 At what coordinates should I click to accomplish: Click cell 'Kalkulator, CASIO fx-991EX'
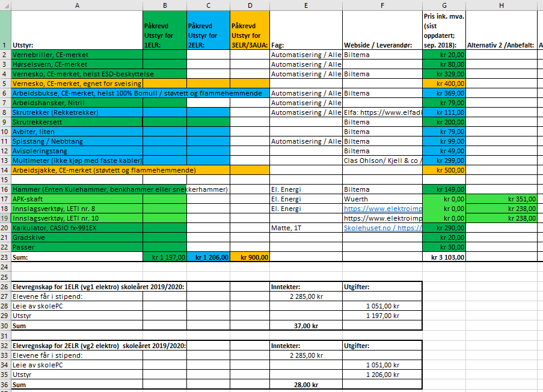pos(77,228)
